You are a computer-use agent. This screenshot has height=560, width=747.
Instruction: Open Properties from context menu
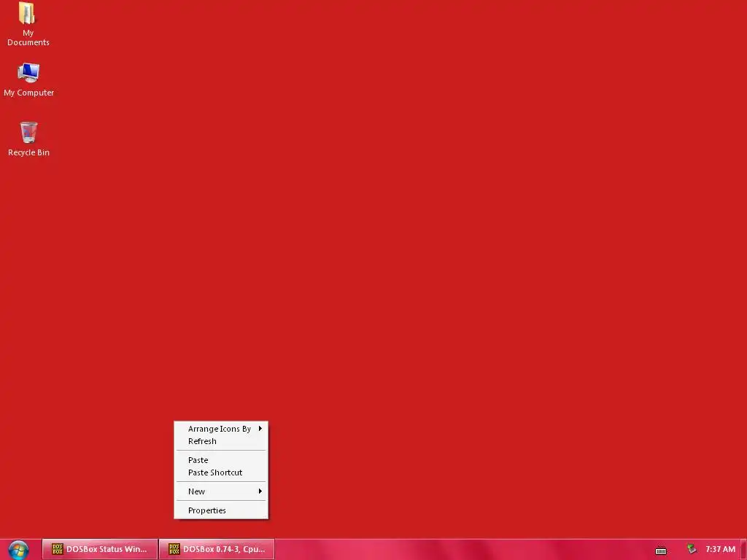click(x=221, y=510)
